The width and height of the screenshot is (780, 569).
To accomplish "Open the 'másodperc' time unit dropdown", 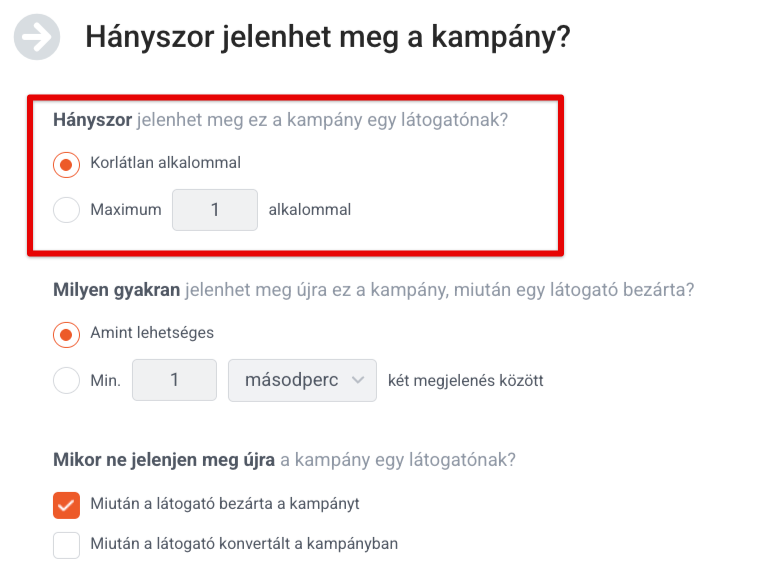I will [x=302, y=380].
